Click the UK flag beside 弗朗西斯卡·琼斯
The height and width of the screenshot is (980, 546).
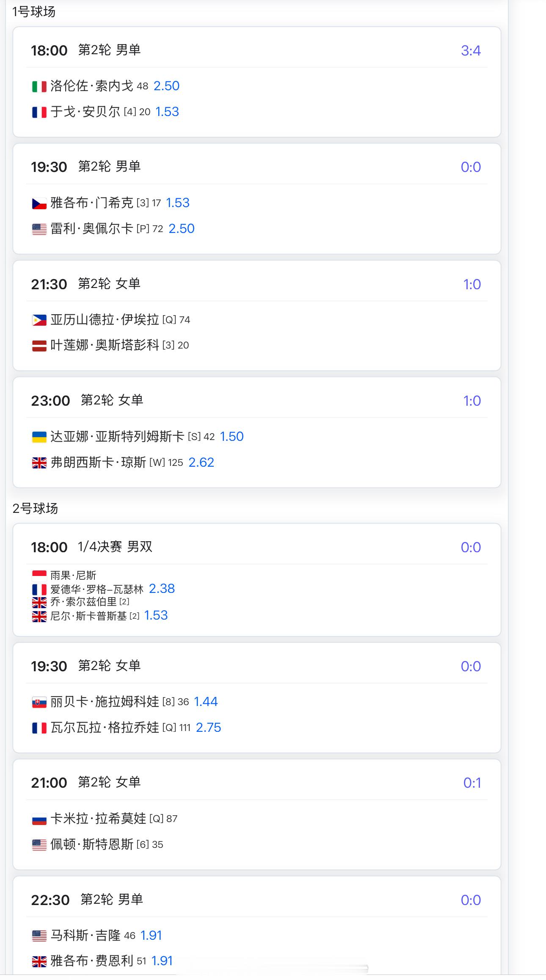coord(39,463)
